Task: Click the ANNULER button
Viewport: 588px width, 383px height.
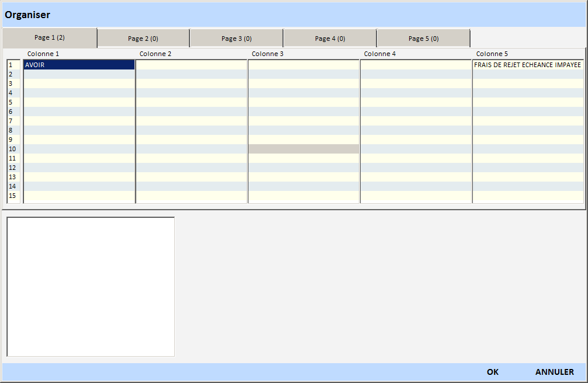Action: (554, 372)
